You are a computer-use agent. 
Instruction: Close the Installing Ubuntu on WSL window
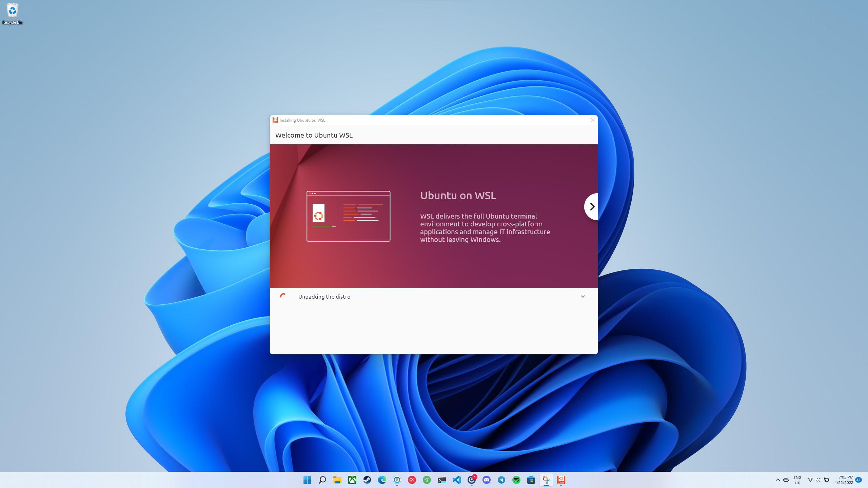pyautogui.click(x=593, y=120)
